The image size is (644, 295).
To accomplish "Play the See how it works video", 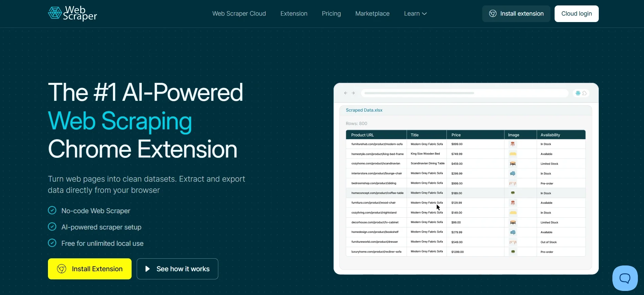I will click(x=177, y=269).
